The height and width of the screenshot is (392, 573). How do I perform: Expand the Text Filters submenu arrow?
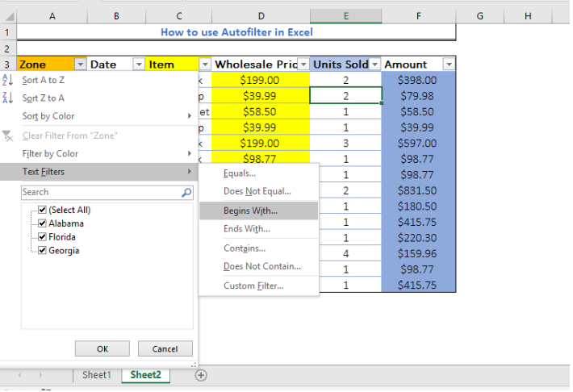click(190, 171)
